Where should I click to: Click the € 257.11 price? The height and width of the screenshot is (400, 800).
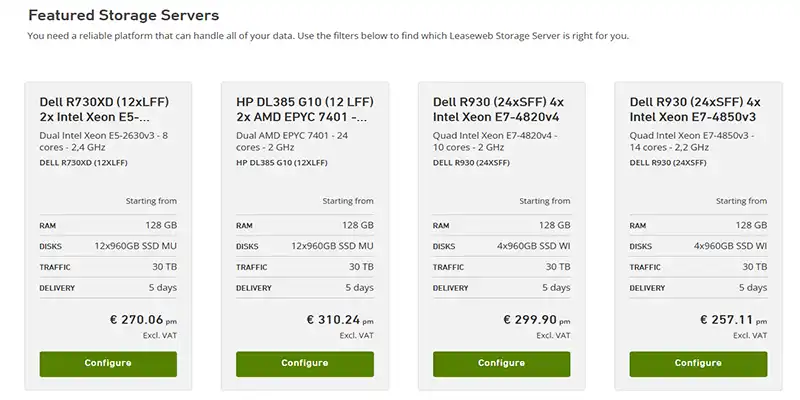(x=730, y=321)
